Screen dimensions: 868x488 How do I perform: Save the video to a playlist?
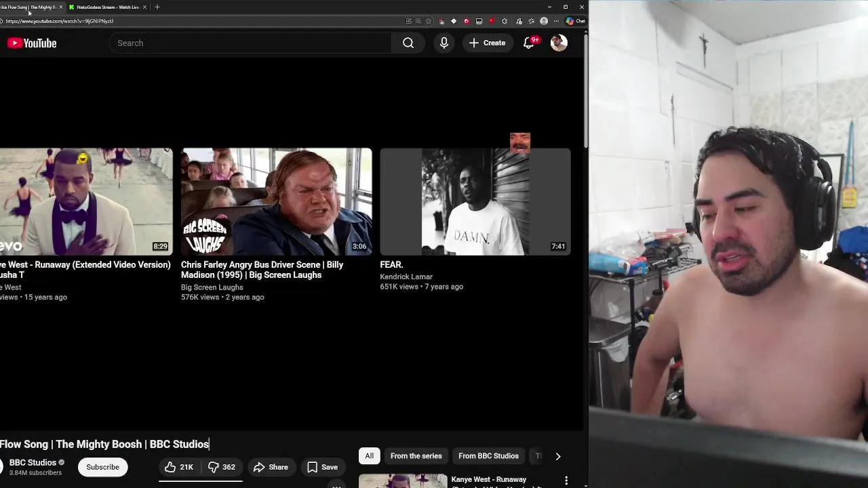[x=322, y=467]
